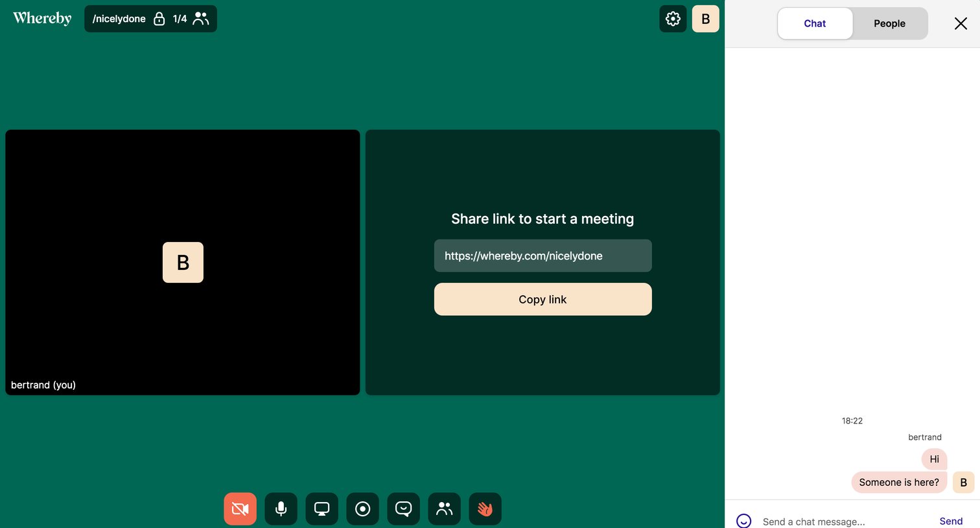Select the Chat tab
The height and width of the screenshot is (528, 980).
point(815,23)
